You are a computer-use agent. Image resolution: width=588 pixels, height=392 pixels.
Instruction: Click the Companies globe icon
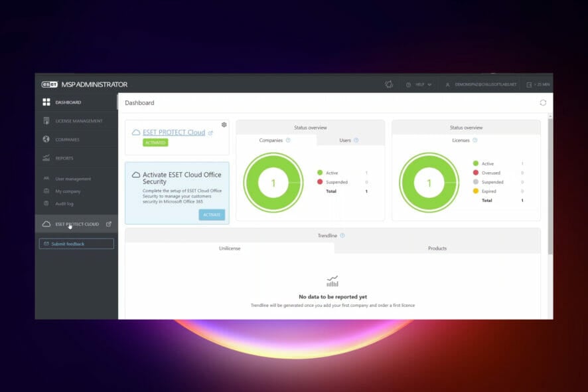pyautogui.click(x=46, y=140)
